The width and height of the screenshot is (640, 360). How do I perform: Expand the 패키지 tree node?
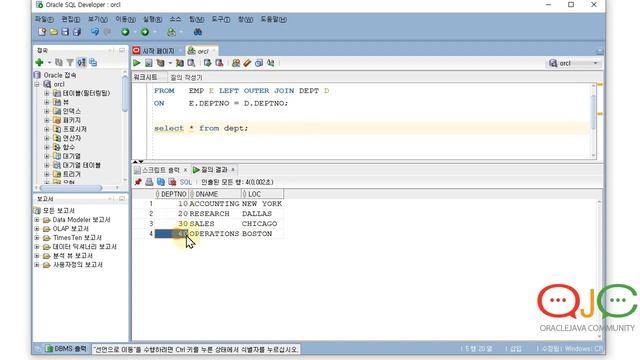click(x=47, y=120)
